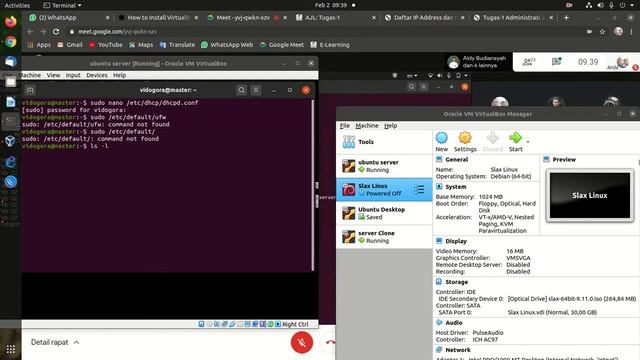Open Machine menu in VirtualBox Manager
The image size is (640, 360).
click(x=367, y=126)
